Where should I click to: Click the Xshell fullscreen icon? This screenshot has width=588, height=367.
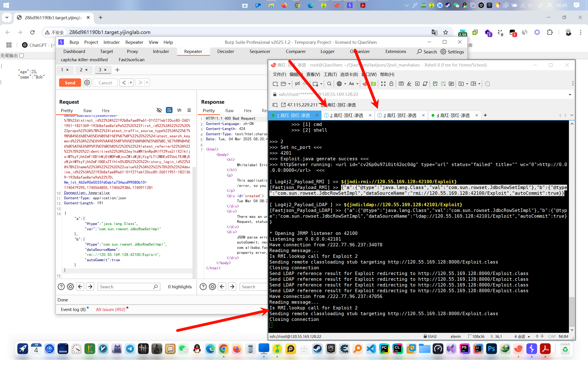click(x=383, y=84)
